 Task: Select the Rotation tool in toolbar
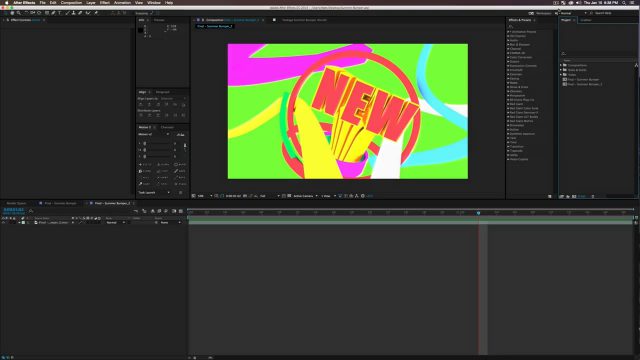pyautogui.click(x=26, y=13)
